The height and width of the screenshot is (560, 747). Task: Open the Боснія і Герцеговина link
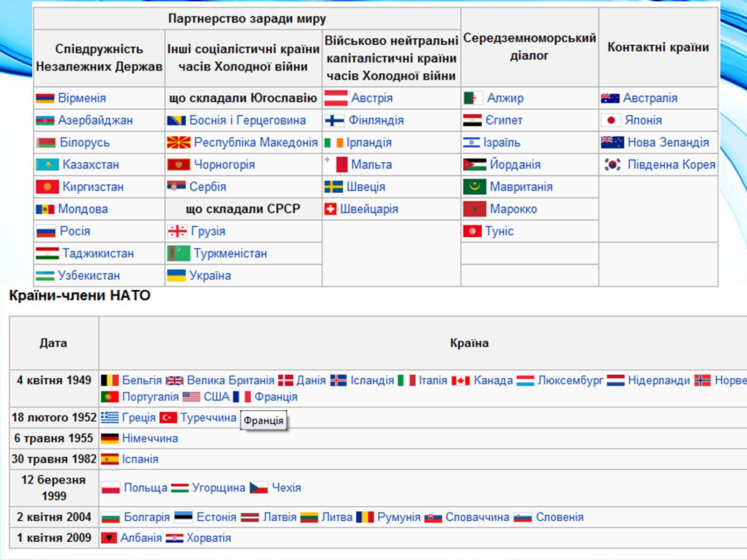pos(247,120)
